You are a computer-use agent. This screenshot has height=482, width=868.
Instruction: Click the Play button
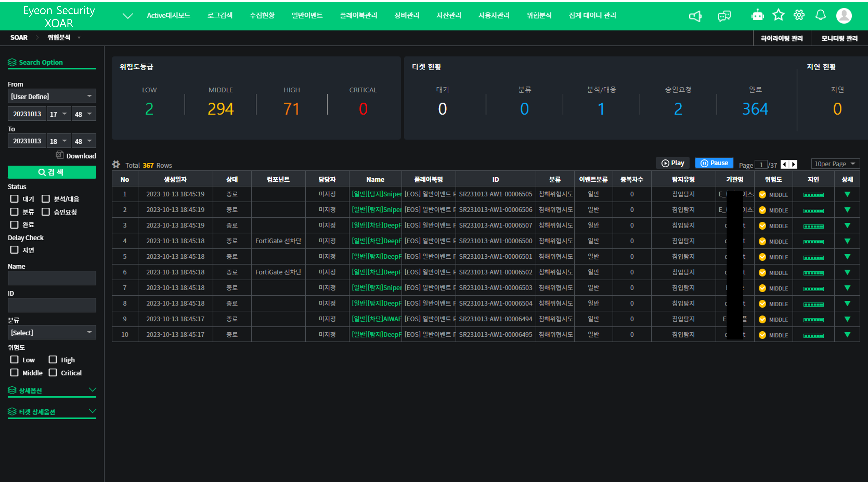tap(673, 163)
